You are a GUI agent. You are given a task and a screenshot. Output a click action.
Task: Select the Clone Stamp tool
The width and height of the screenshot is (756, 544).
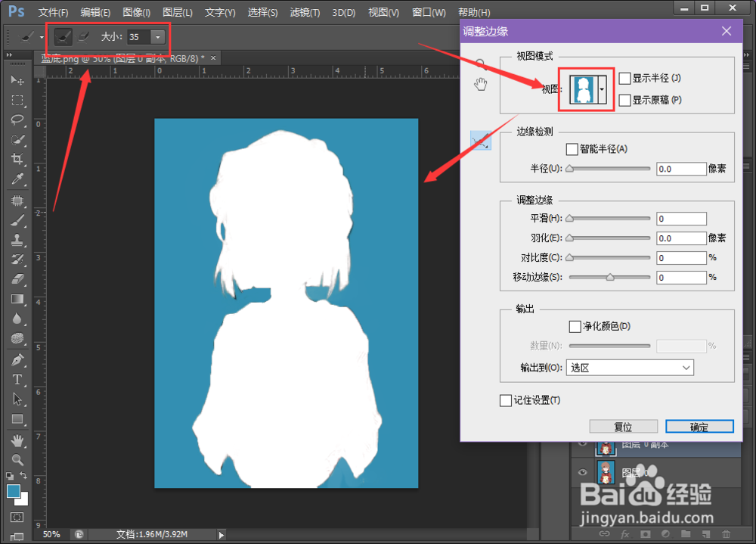pos(17,240)
